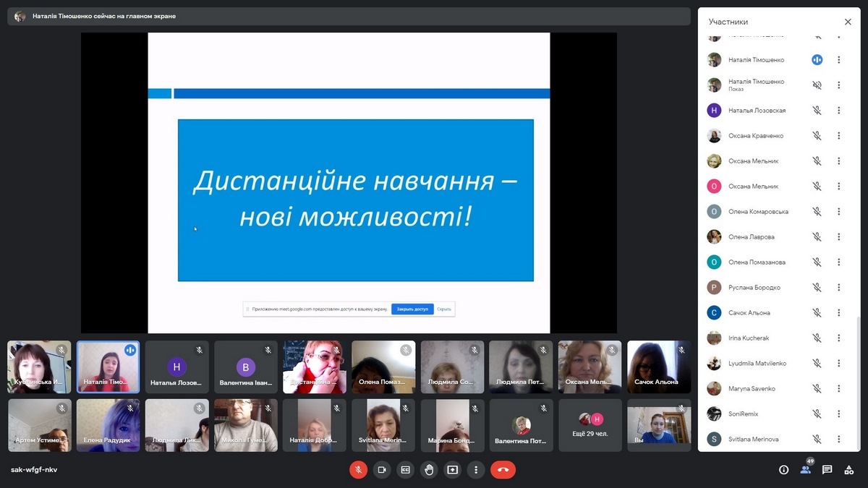868x488 pixels.
Task: Leave the call with red hang-up button
Action: coord(503,470)
